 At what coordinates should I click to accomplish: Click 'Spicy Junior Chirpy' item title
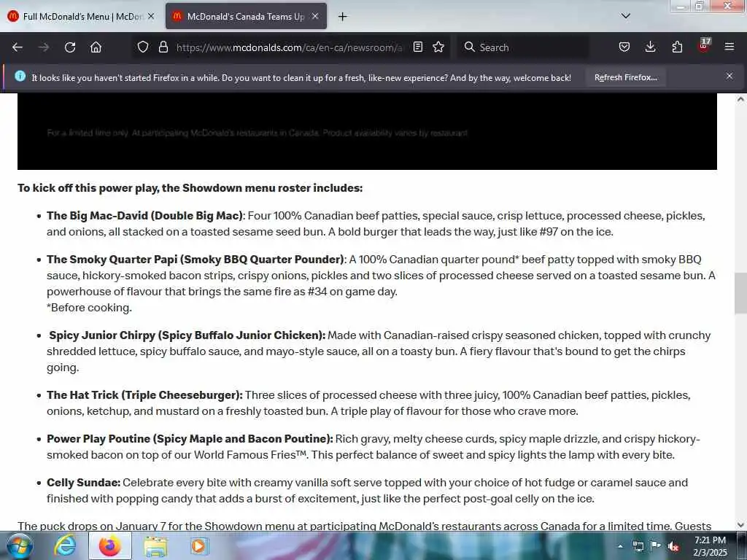(187, 335)
